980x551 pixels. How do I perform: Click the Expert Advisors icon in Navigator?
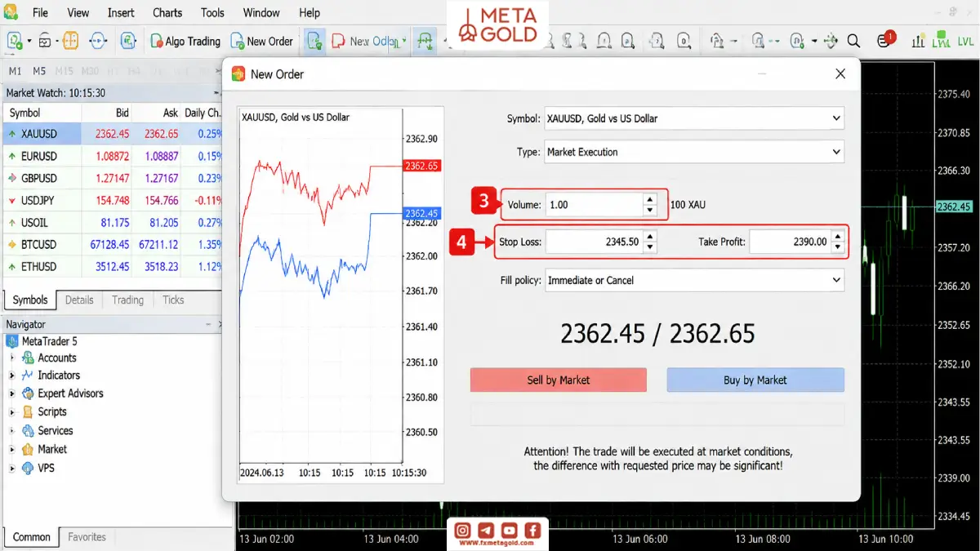28,393
